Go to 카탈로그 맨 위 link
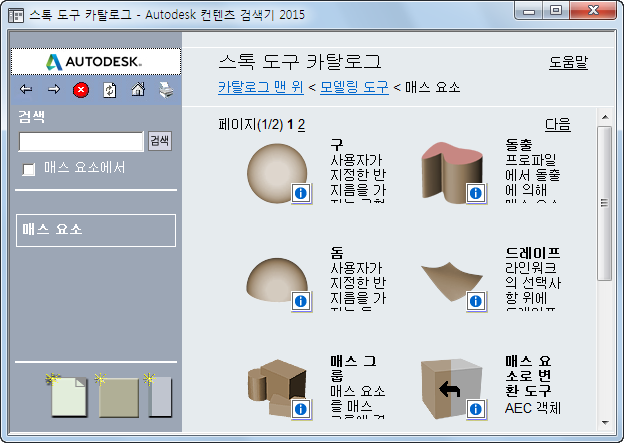 pyautogui.click(x=261, y=87)
